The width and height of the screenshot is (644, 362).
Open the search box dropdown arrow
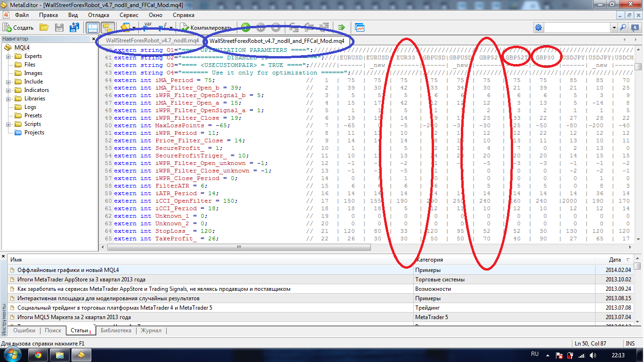click(x=614, y=28)
